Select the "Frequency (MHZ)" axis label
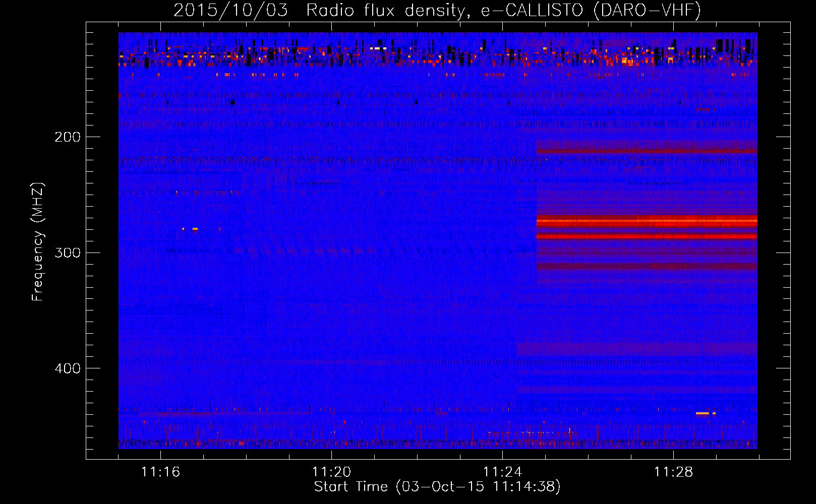Screen dimensions: 816x504 (x=38, y=241)
